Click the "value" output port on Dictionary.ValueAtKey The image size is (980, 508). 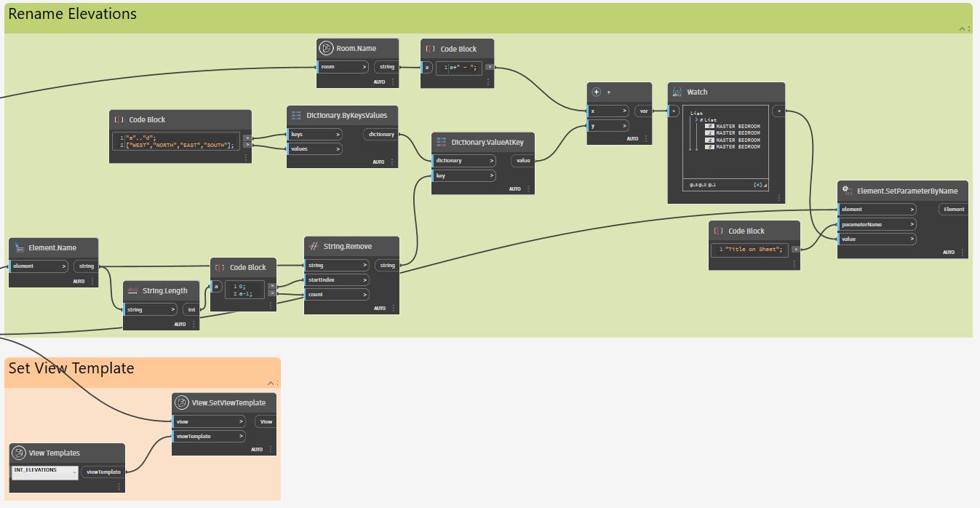pyautogui.click(x=523, y=161)
